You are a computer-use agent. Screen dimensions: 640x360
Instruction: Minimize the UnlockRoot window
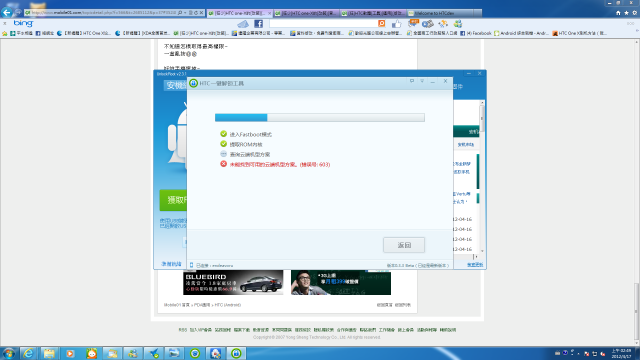(x=469, y=73)
